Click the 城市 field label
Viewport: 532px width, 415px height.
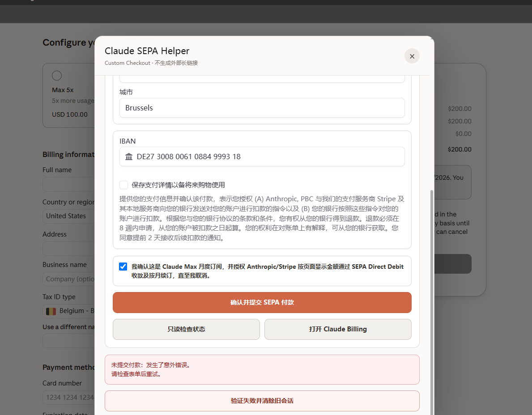[126, 92]
